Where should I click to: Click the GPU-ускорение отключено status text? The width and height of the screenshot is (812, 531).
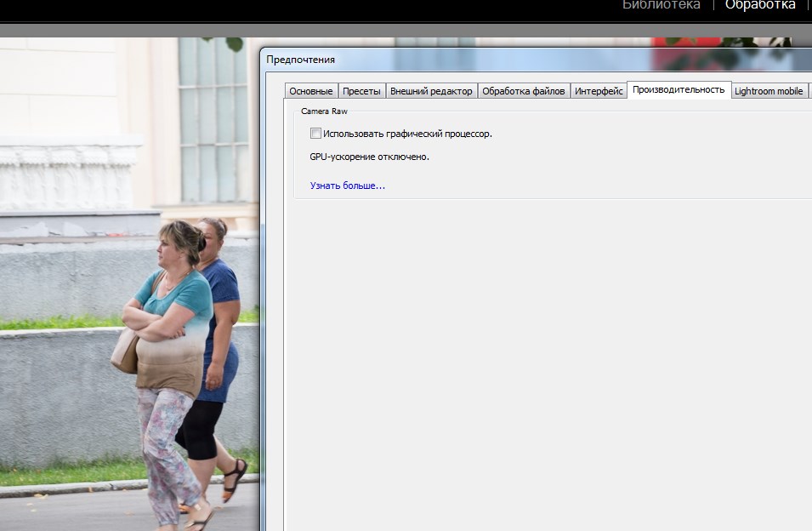[x=369, y=157]
